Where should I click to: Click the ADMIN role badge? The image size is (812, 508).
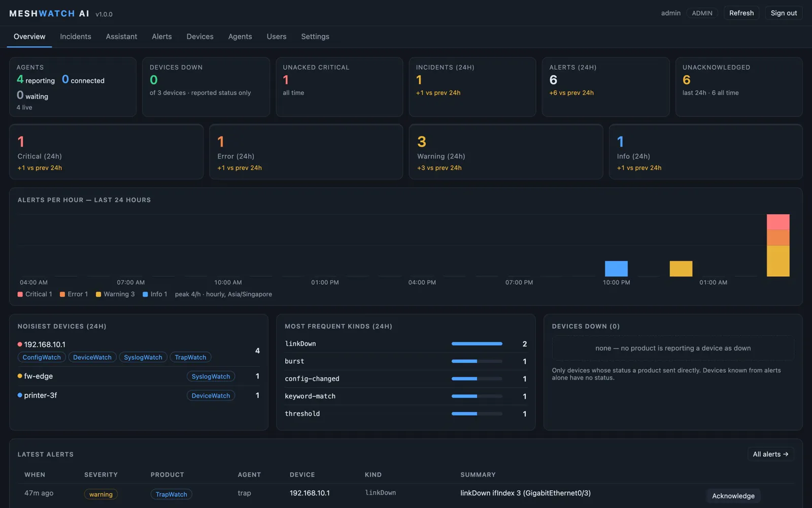(702, 13)
